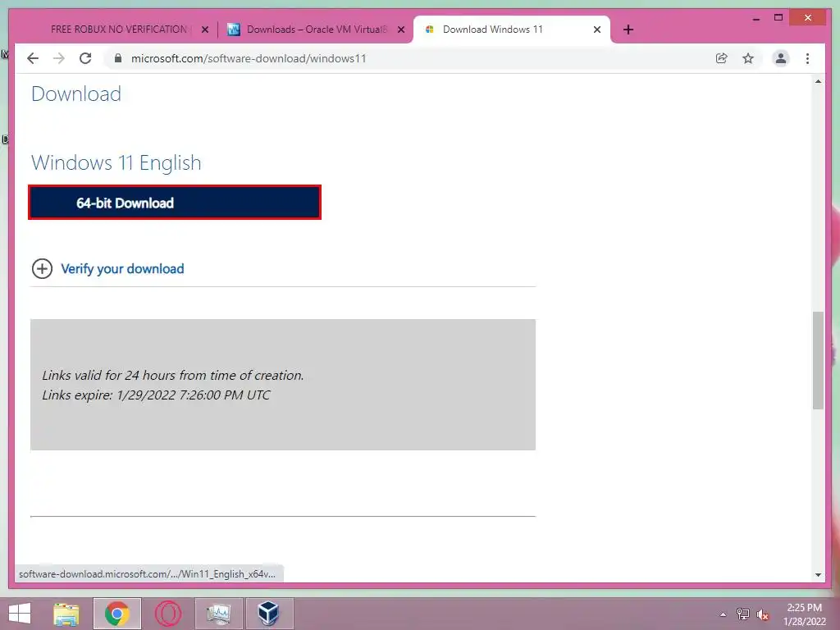Show hidden system tray icons
This screenshot has height=630, width=840.
723,614
